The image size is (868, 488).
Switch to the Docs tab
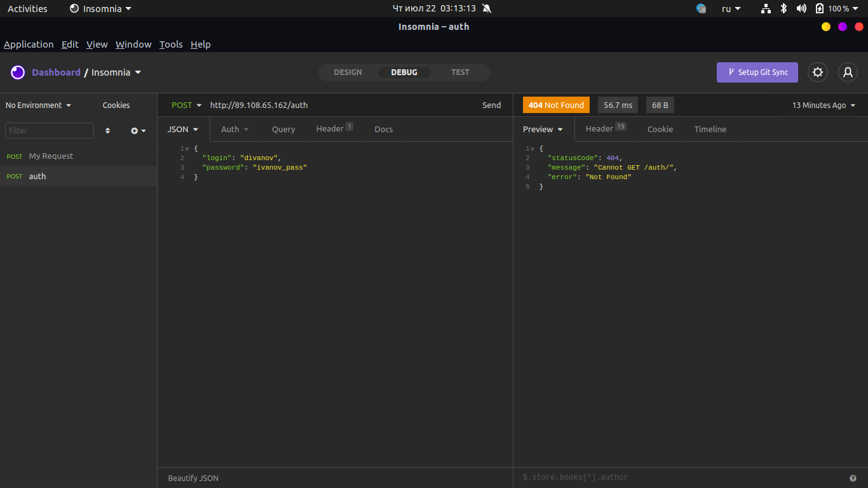(384, 129)
